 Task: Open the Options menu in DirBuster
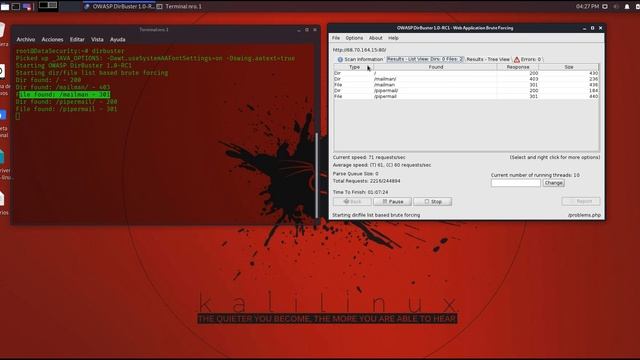pos(354,38)
